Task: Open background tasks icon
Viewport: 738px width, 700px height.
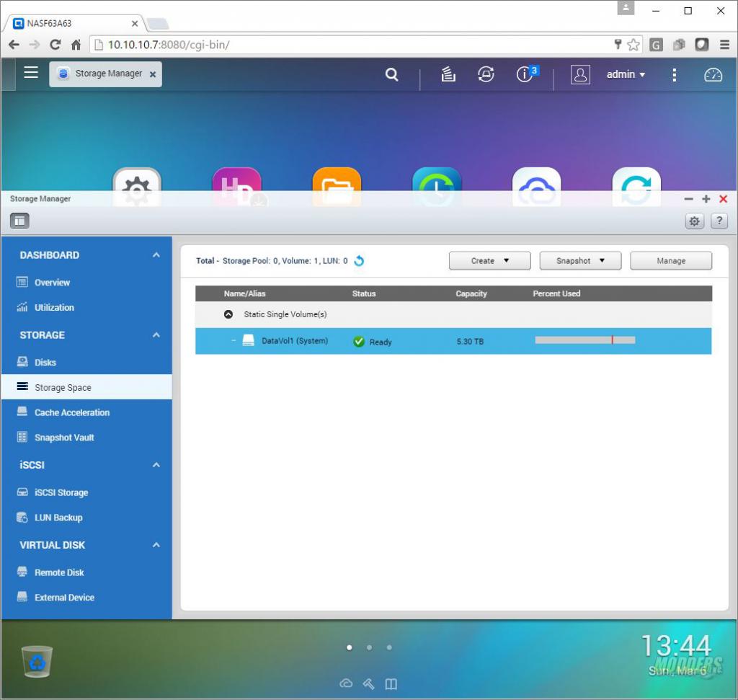Action: (448, 74)
